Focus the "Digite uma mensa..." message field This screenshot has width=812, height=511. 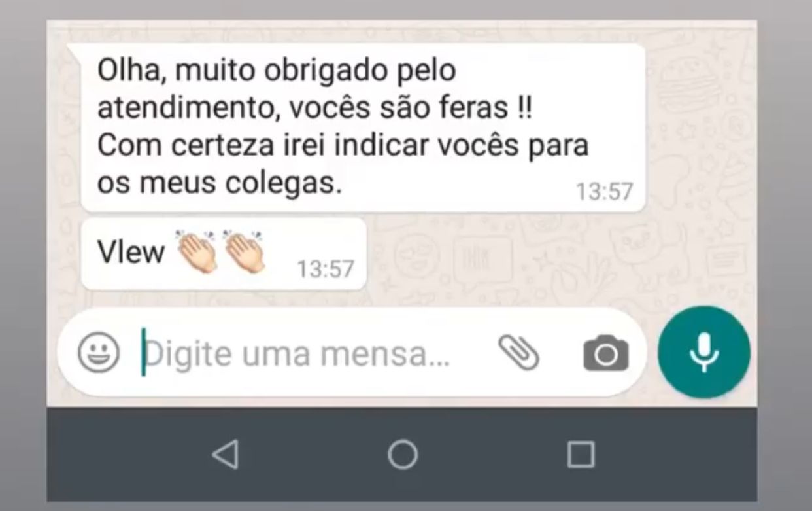tap(314, 354)
